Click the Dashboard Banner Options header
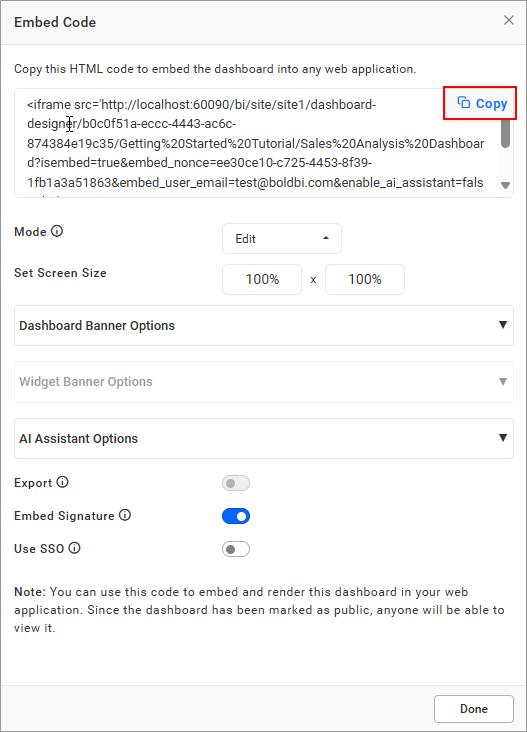Image resolution: width=527 pixels, height=732 pixels. [x=264, y=325]
